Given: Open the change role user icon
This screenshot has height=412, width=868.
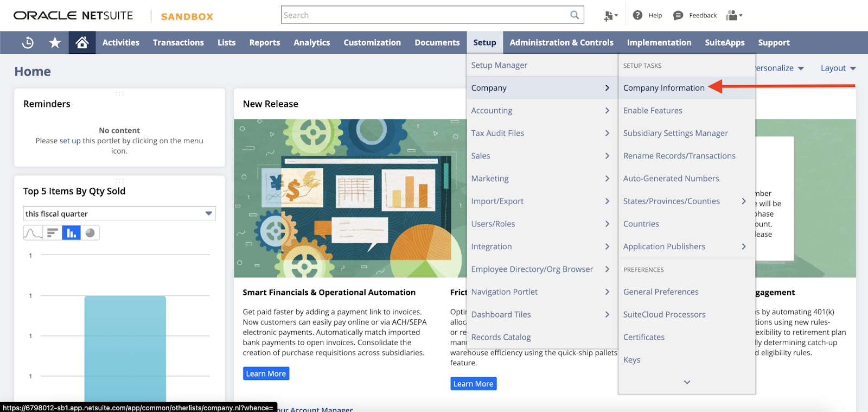Looking at the screenshot, I should [x=733, y=15].
